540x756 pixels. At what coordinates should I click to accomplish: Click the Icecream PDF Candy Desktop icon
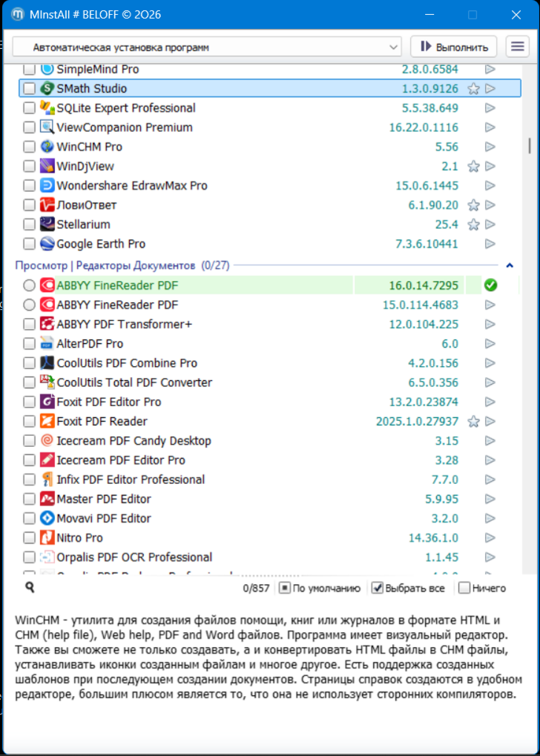pyautogui.click(x=47, y=441)
